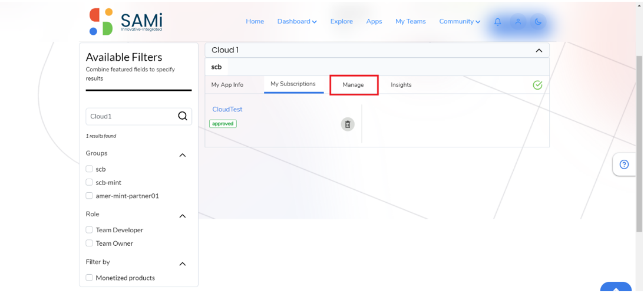The width and height of the screenshot is (644, 293).
Task: Check the scb group filter
Action: [x=89, y=169]
